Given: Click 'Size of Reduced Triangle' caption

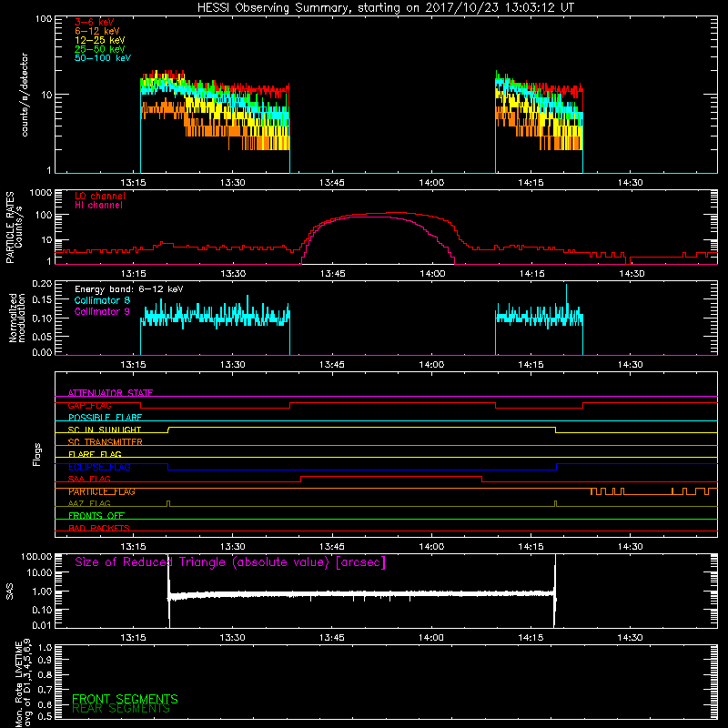Looking at the screenshot, I should 230,562.
